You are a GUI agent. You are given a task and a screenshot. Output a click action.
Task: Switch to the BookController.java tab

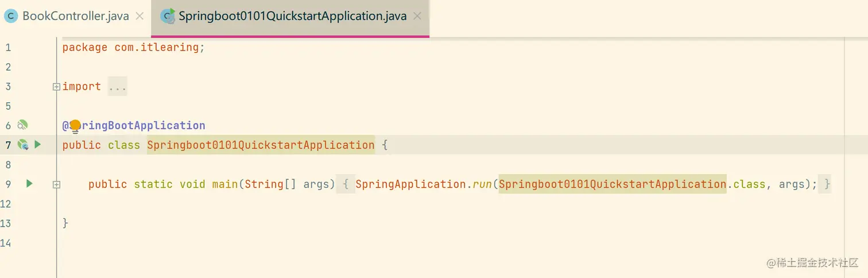pyautogui.click(x=75, y=16)
